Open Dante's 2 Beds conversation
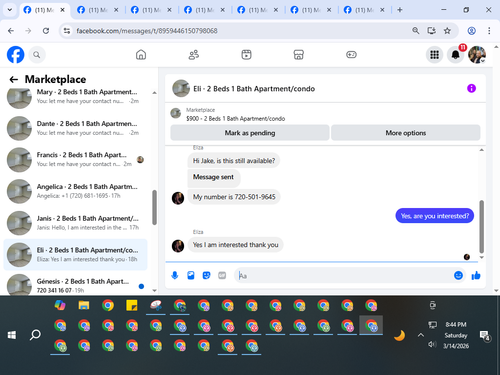Image resolution: width=500 pixels, height=375 pixels. pos(76,128)
